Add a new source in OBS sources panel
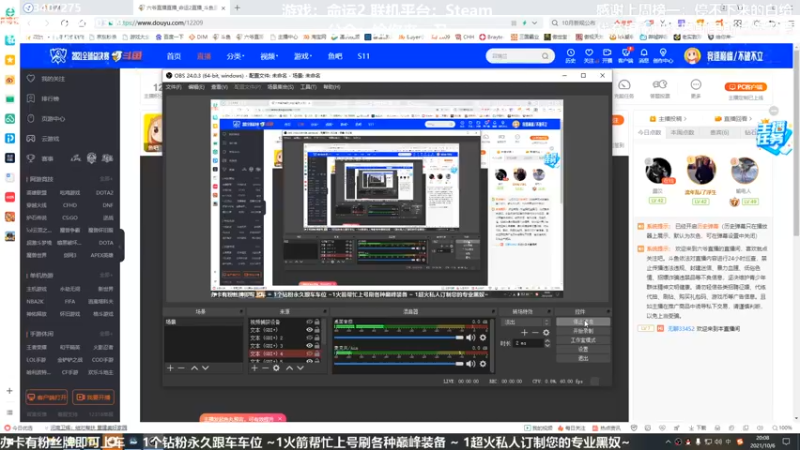 [255, 368]
